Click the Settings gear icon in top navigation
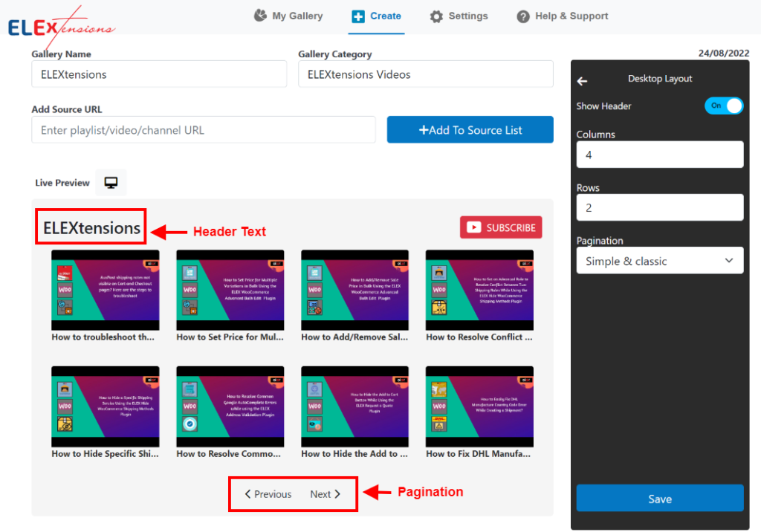The width and height of the screenshot is (761, 532). [x=436, y=16]
